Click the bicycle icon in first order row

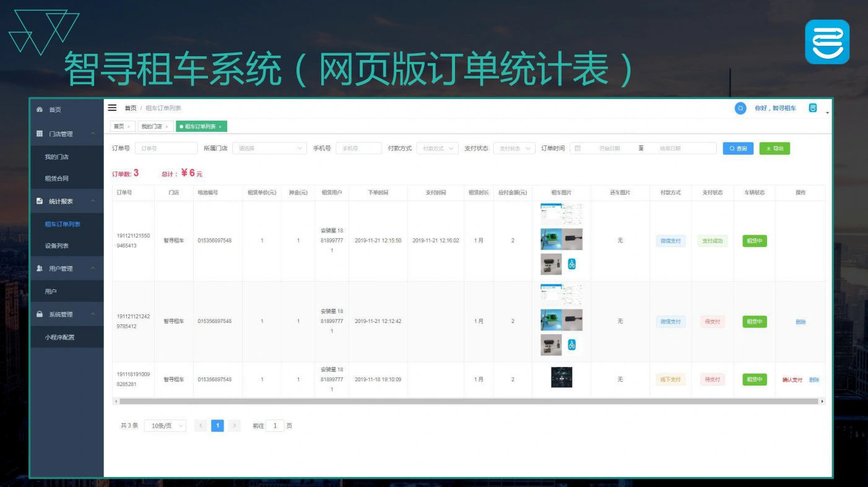[571, 264]
